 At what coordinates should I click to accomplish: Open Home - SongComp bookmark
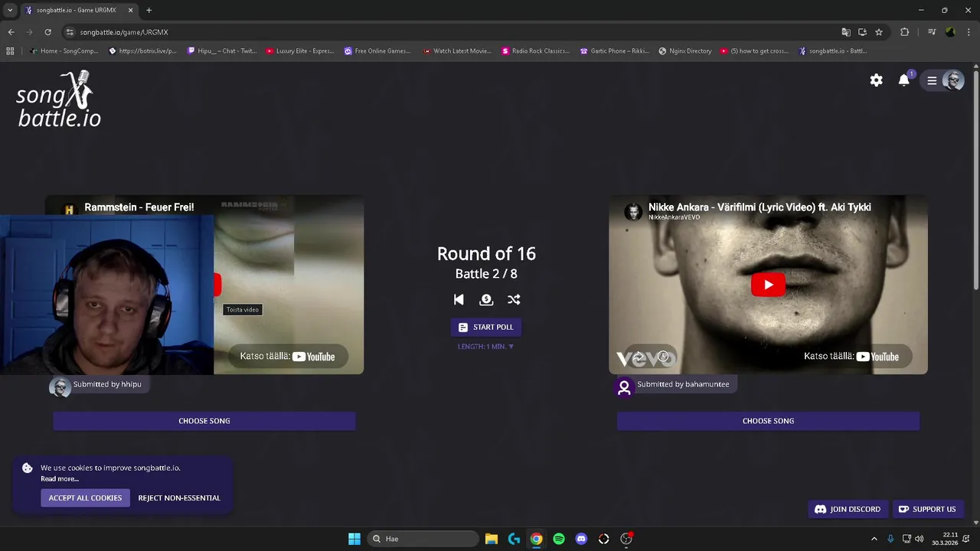click(x=64, y=51)
